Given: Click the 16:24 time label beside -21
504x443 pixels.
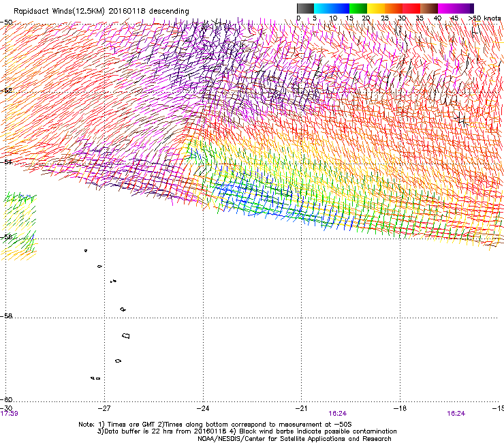Looking at the screenshot, I should [338, 414].
